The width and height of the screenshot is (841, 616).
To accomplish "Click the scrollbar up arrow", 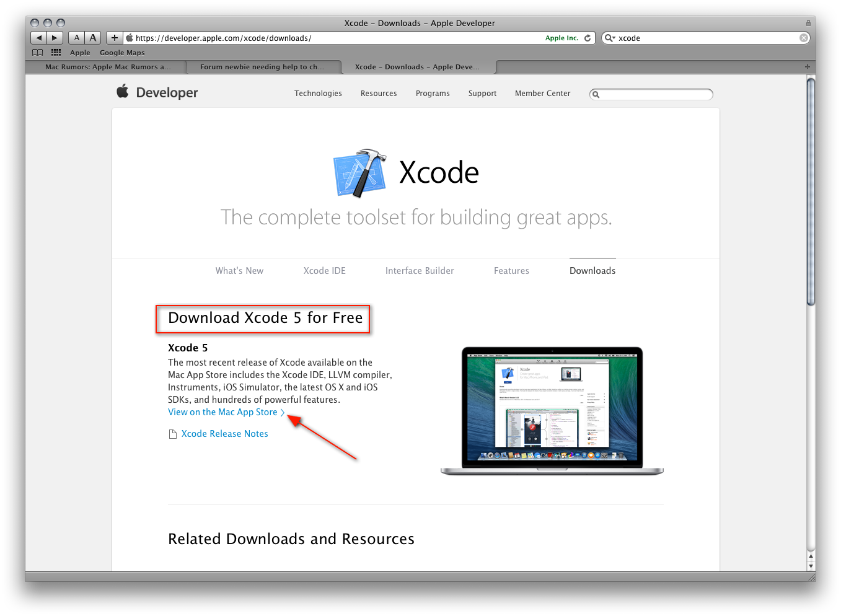I will [811, 557].
